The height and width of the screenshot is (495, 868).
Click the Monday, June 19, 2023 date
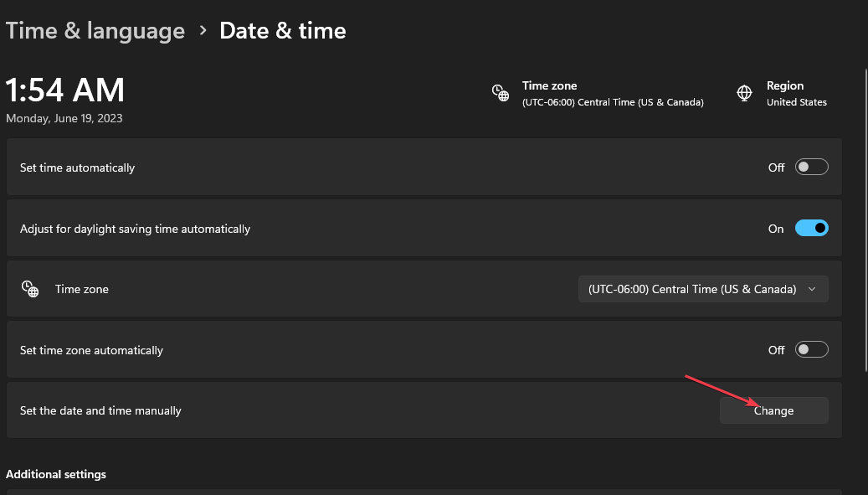pyautogui.click(x=64, y=118)
